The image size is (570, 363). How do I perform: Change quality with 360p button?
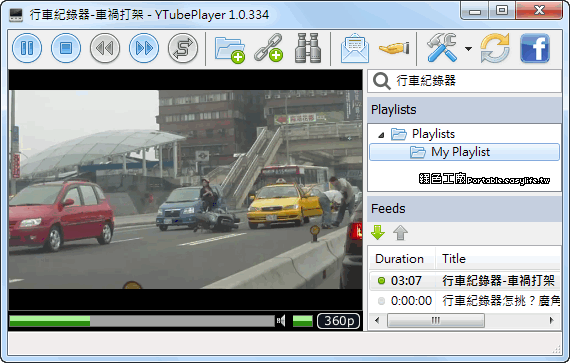tap(339, 321)
